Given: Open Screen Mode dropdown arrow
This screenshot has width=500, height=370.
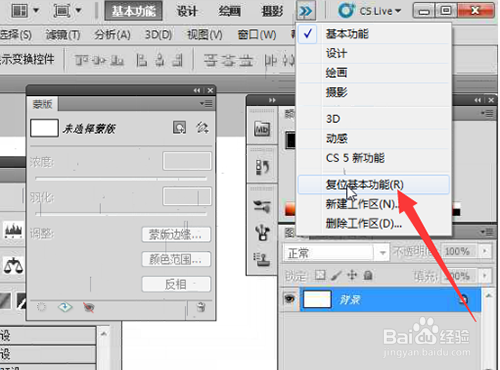Looking at the screenshot, I should [x=78, y=10].
